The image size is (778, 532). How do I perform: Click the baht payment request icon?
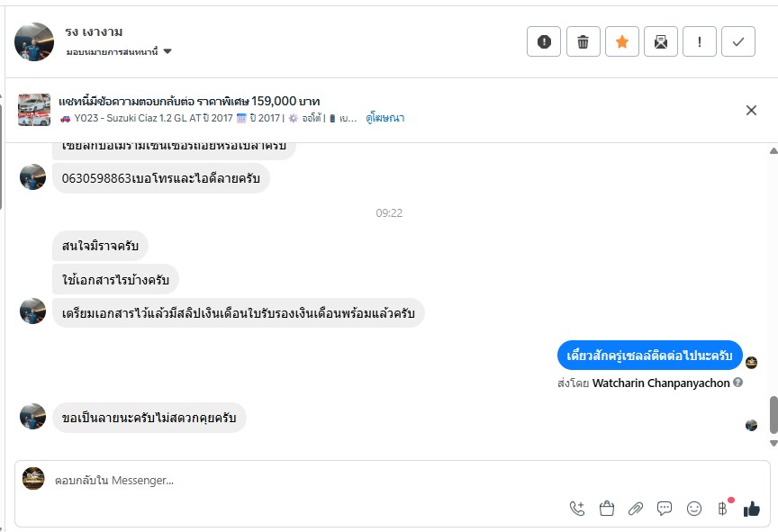pos(722,509)
